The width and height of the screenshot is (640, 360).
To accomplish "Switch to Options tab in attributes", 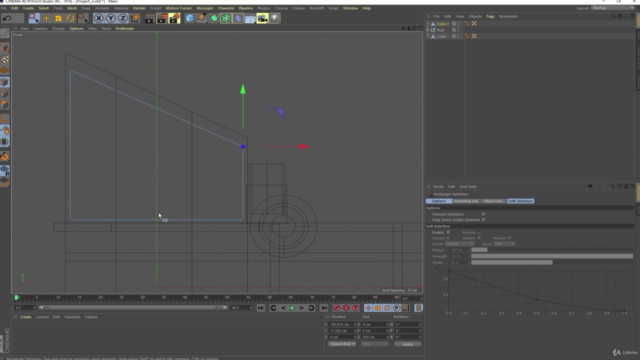I will point(439,201).
